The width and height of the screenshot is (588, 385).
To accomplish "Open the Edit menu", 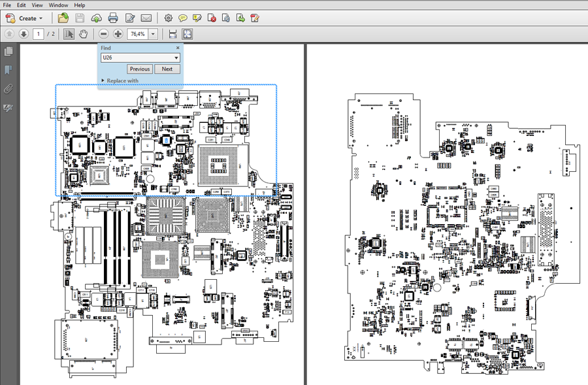I will (21, 5).
